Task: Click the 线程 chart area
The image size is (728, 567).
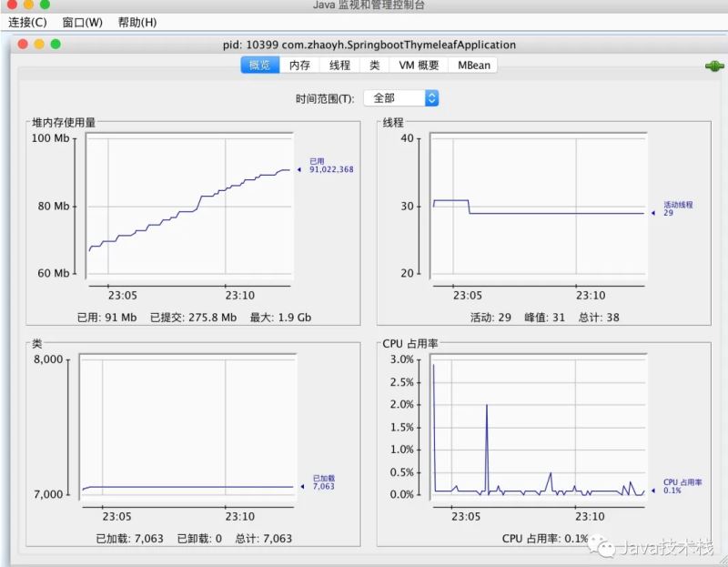Action: point(537,209)
